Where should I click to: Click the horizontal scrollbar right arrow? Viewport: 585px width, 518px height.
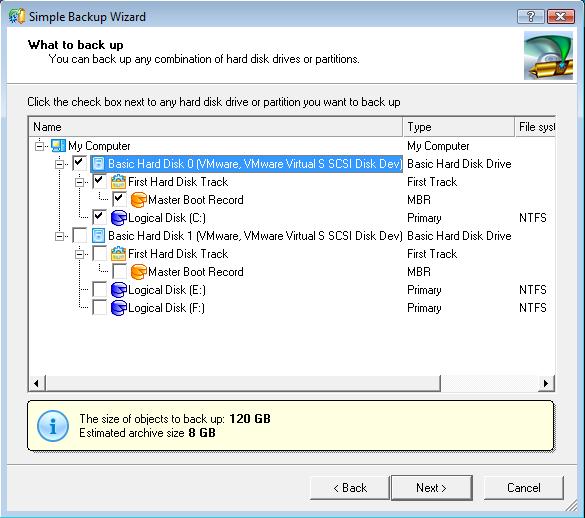[546, 383]
